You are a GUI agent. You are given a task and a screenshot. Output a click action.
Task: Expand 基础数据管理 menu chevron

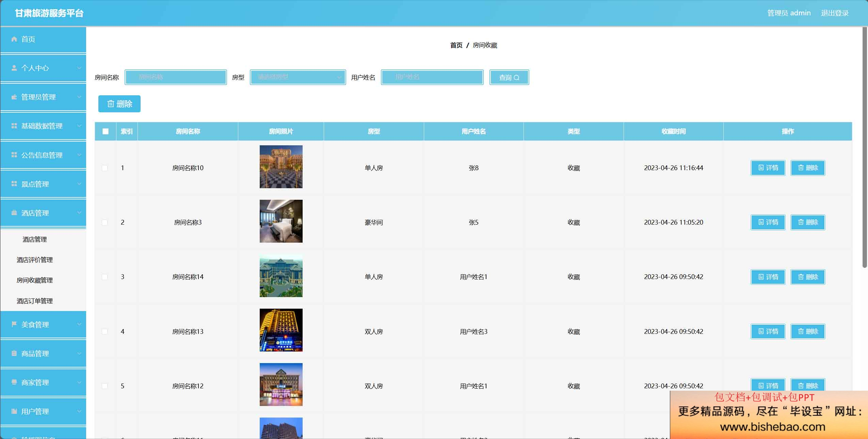point(79,126)
